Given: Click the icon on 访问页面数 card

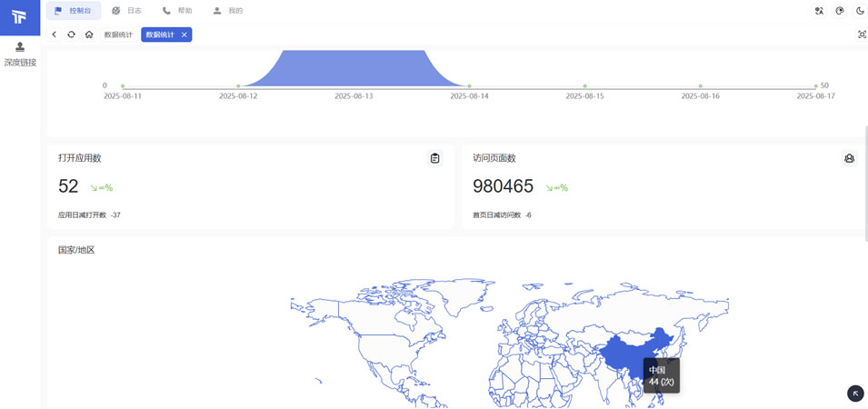Looking at the screenshot, I should (849, 158).
